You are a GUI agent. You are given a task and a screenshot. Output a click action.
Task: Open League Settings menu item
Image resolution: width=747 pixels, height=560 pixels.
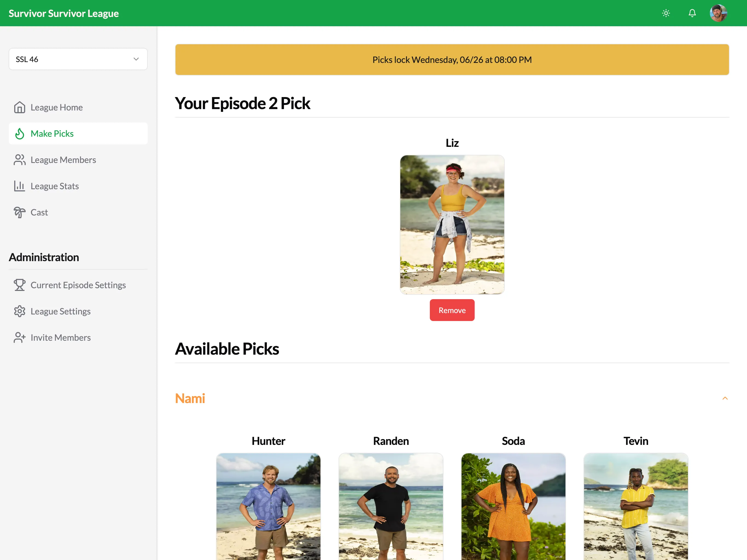(x=61, y=311)
